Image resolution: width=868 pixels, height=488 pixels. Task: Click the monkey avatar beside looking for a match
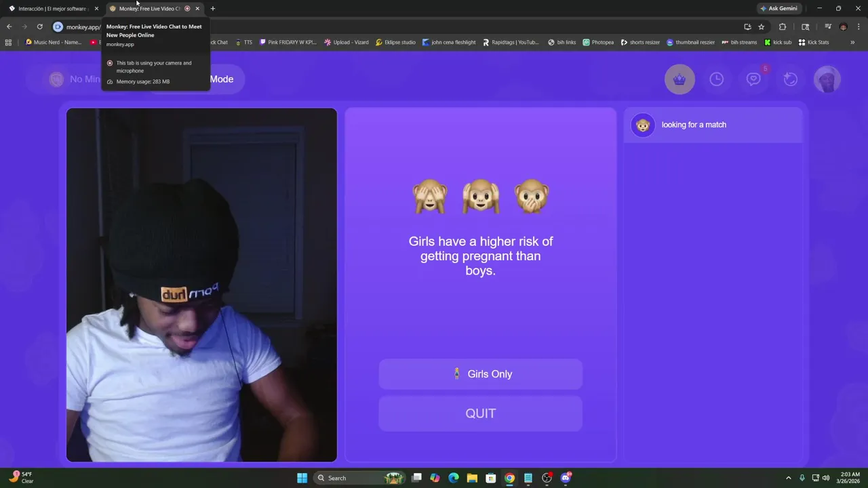(x=643, y=125)
